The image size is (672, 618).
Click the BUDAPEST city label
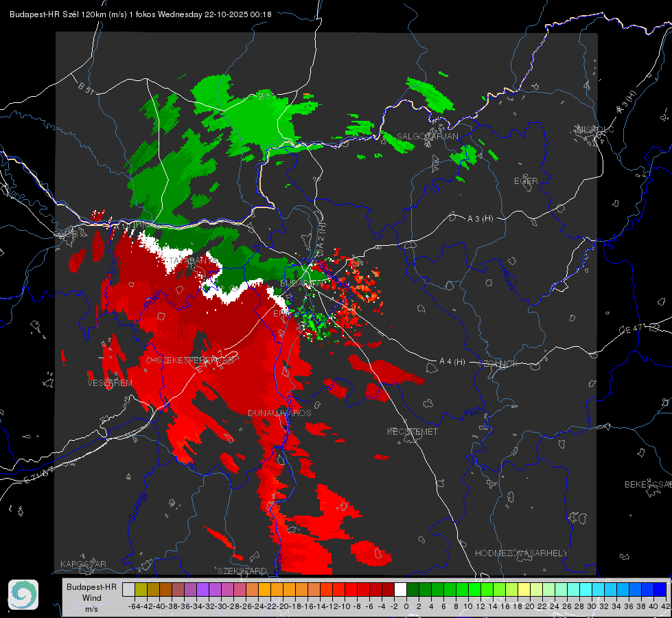(302, 284)
